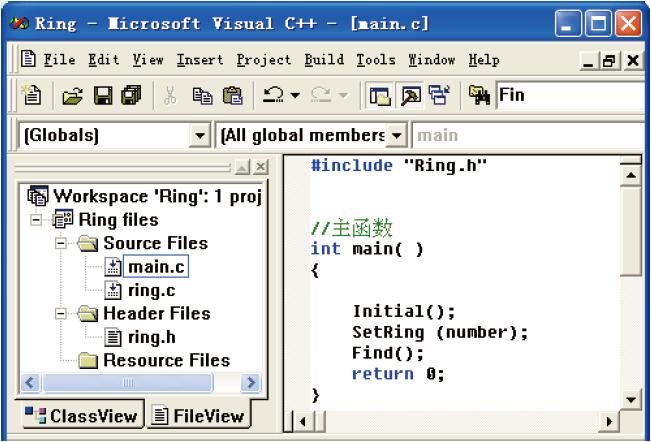This screenshot has width=651, height=442.
Task: Click the New Text File toolbar icon
Action: pyautogui.click(x=32, y=95)
